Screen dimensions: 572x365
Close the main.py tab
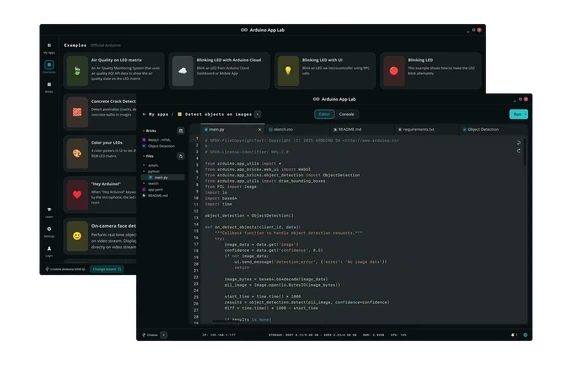(x=260, y=129)
